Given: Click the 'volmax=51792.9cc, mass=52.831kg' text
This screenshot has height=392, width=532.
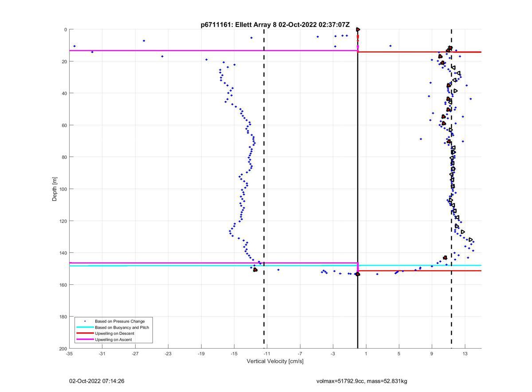Looking at the screenshot, I should [362, 381].
